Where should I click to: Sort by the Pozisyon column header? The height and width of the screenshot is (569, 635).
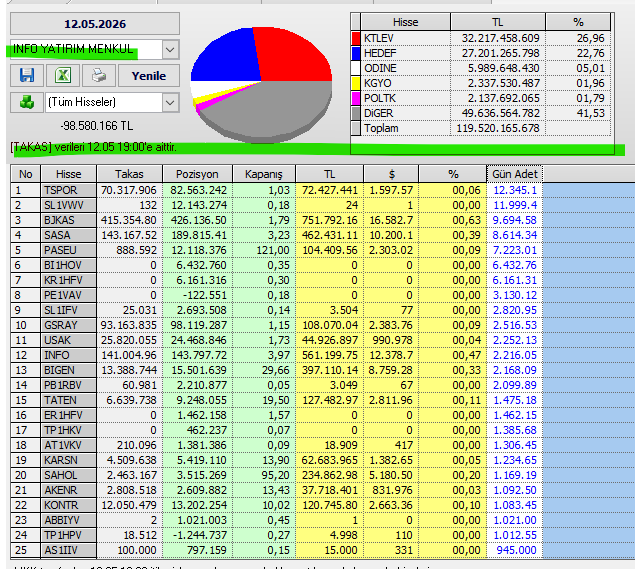pos(197,174)
